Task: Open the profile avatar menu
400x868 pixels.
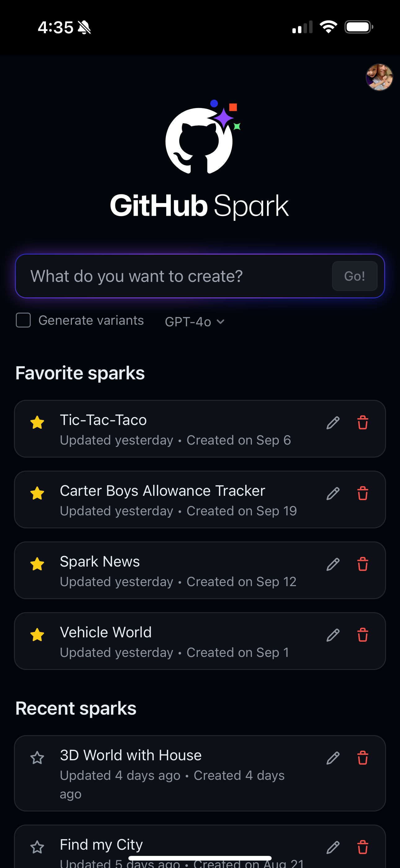Action: coord(379,77)
